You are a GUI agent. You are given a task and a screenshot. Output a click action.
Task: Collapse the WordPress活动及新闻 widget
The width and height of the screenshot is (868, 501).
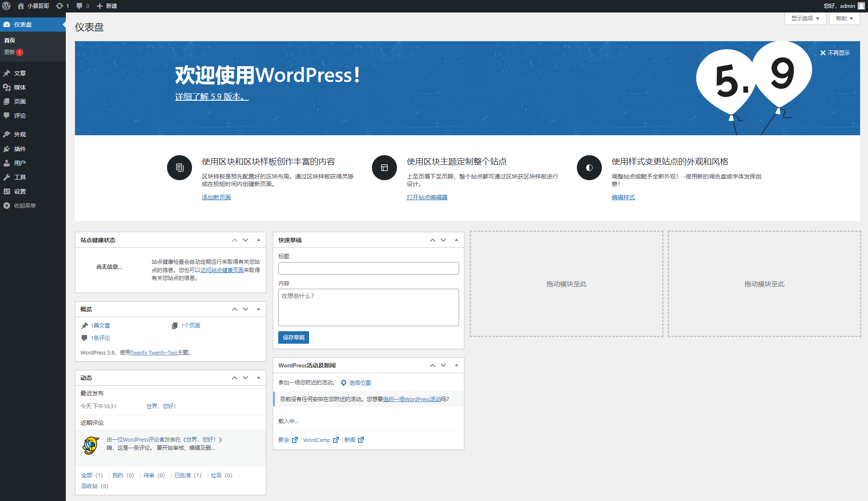pos(456,365)
